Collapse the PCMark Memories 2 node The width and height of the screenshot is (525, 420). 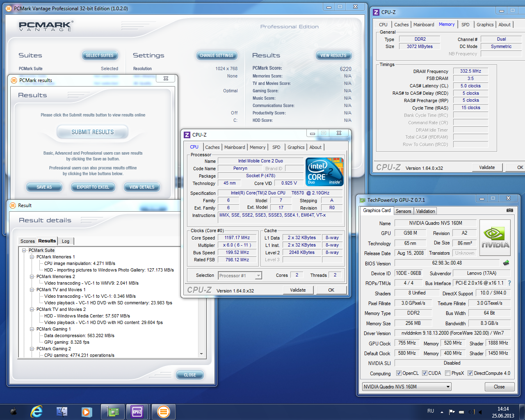(32, 276)
